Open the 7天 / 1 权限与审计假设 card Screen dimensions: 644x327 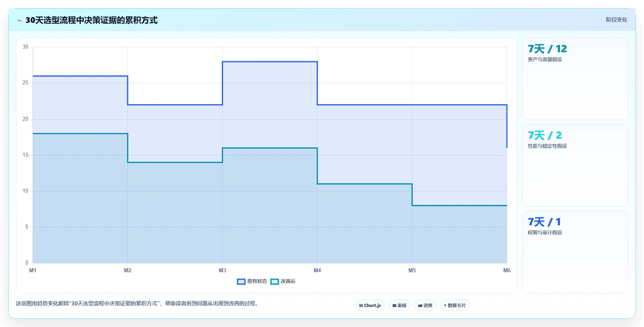tap(575, 252)
